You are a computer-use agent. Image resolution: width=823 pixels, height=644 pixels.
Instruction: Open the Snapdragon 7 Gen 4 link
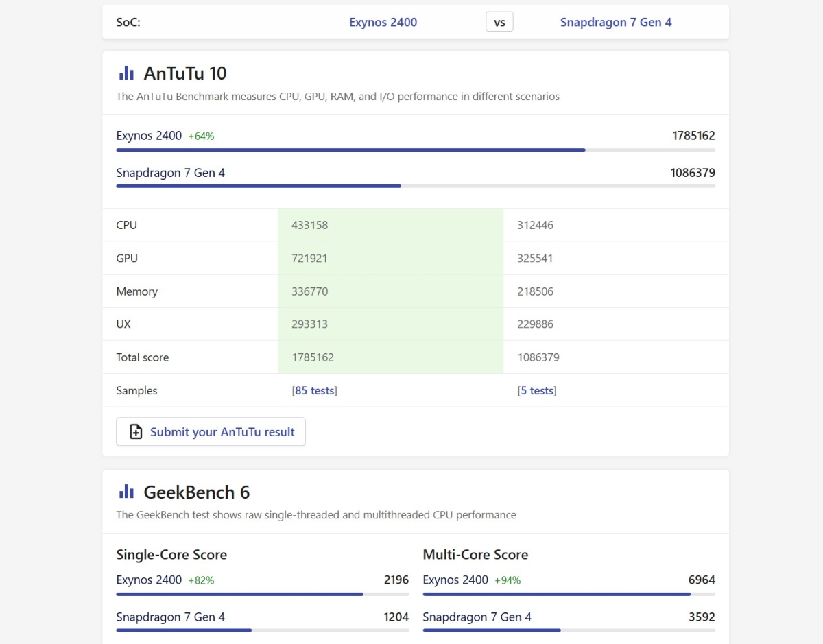(615, 22)
